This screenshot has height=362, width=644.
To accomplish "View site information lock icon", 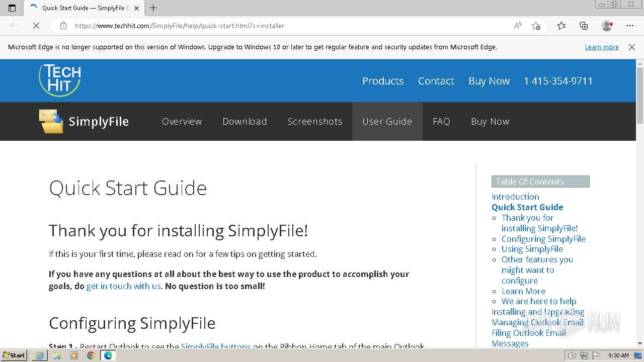I will coord(63,26).
